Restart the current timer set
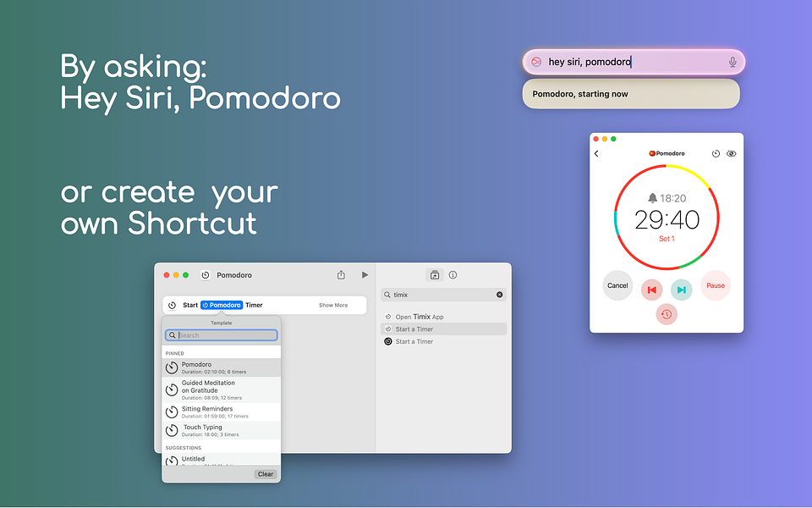The height and width of the screenshot is (508, 812). click(666, 313)
